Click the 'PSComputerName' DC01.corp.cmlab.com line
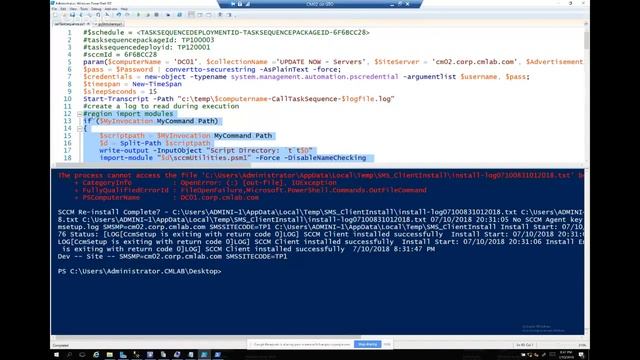This screenshot has width=640, height=360. pos(166,198)
